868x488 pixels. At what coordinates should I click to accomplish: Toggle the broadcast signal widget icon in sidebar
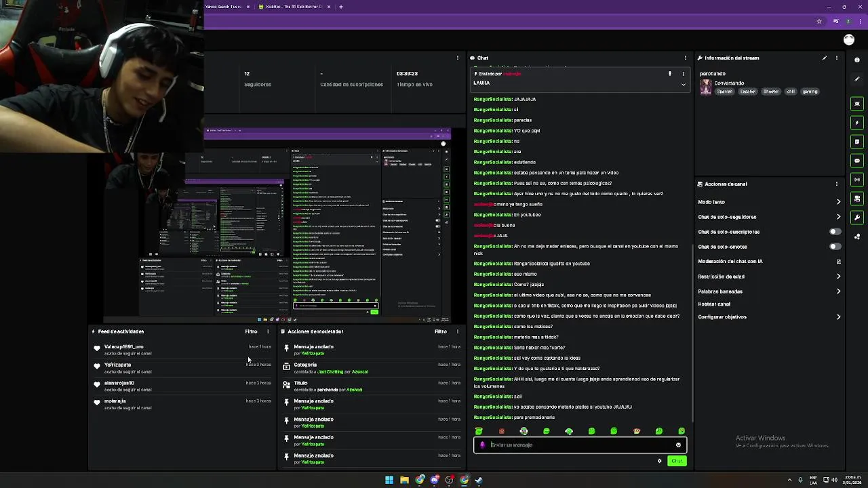(857, 180)
